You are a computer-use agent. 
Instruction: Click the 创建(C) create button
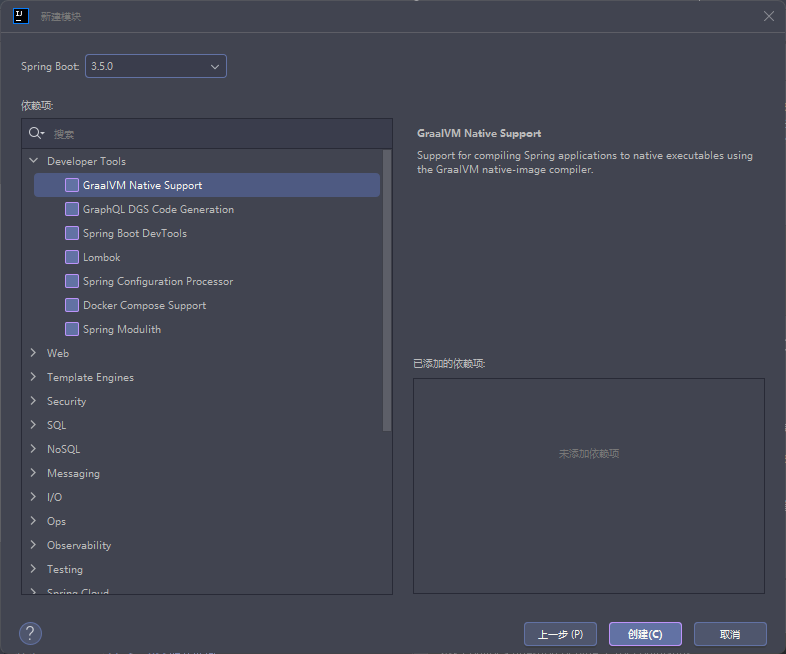[645, 634]
